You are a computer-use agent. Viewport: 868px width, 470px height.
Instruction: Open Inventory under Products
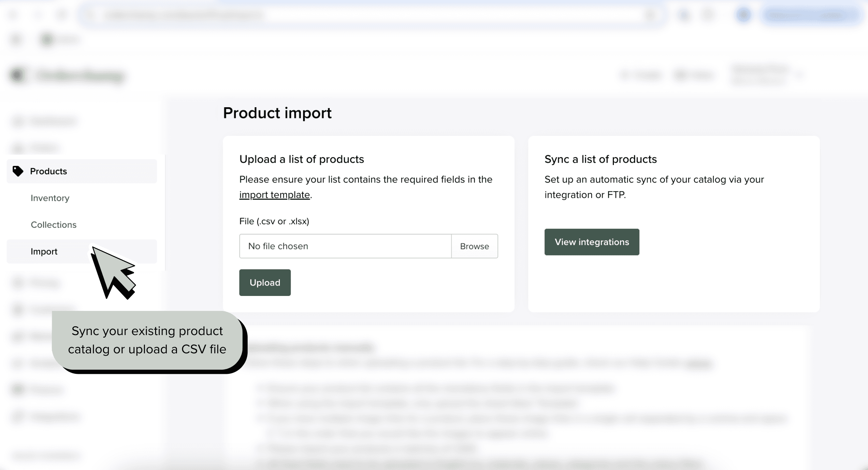[50, 198]
